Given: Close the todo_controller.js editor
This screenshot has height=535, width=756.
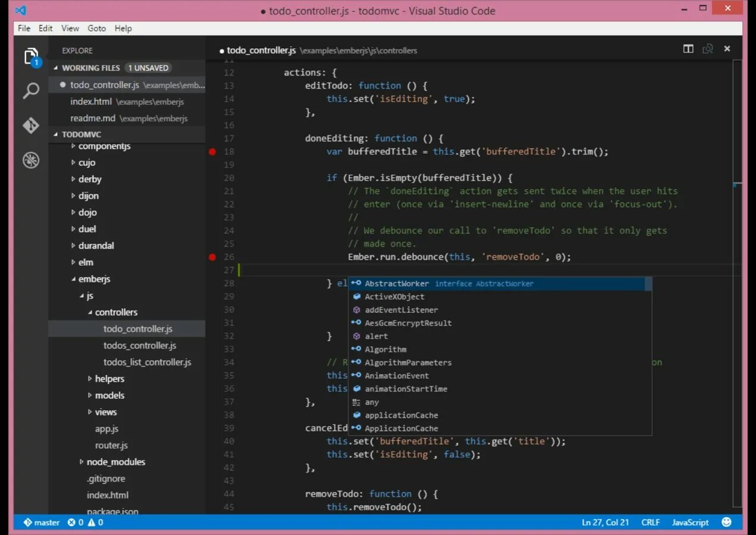Looking at the screenshot, I should tap(727, 49).
